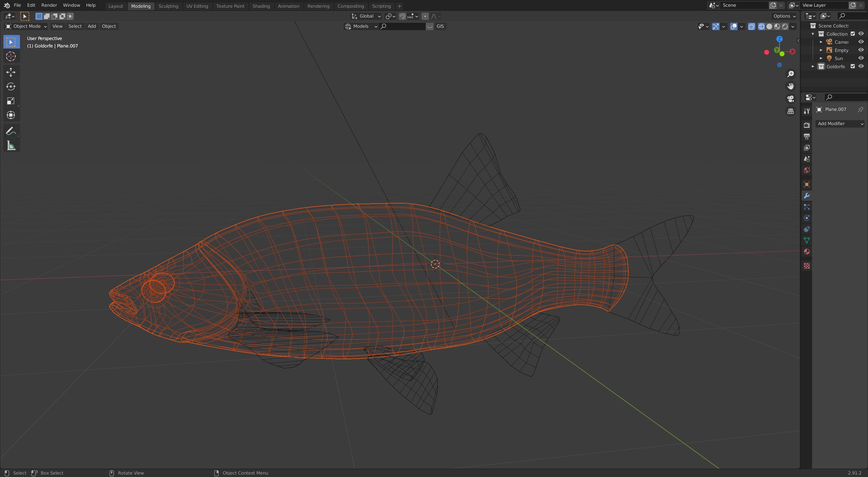Open the Material properties tab
This screenshot has width=868, height=477.
pyautogui.click(x=807, y=252)
